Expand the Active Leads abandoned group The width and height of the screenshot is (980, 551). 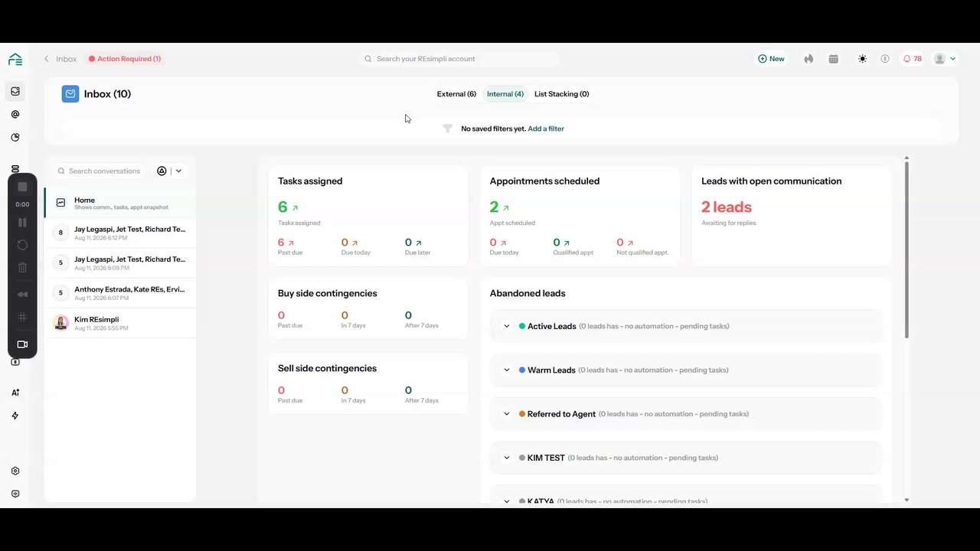[507, 326]
